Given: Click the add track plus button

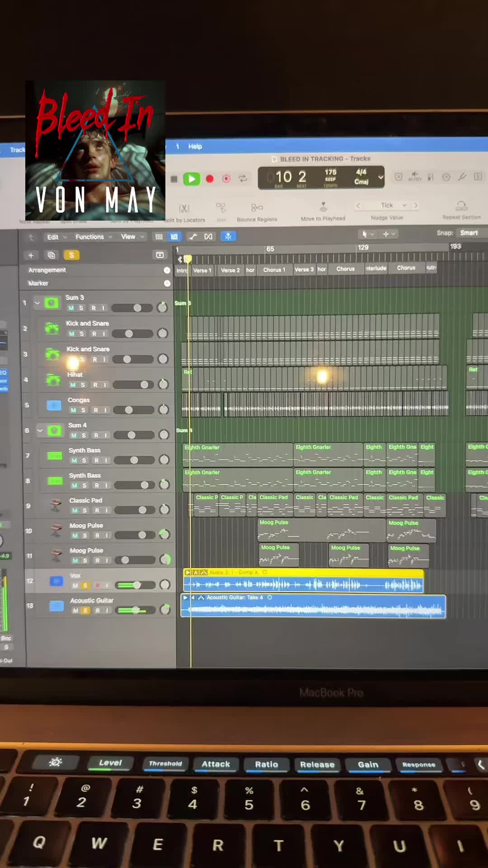Looking at the screenshot, I should pos(31,255).
